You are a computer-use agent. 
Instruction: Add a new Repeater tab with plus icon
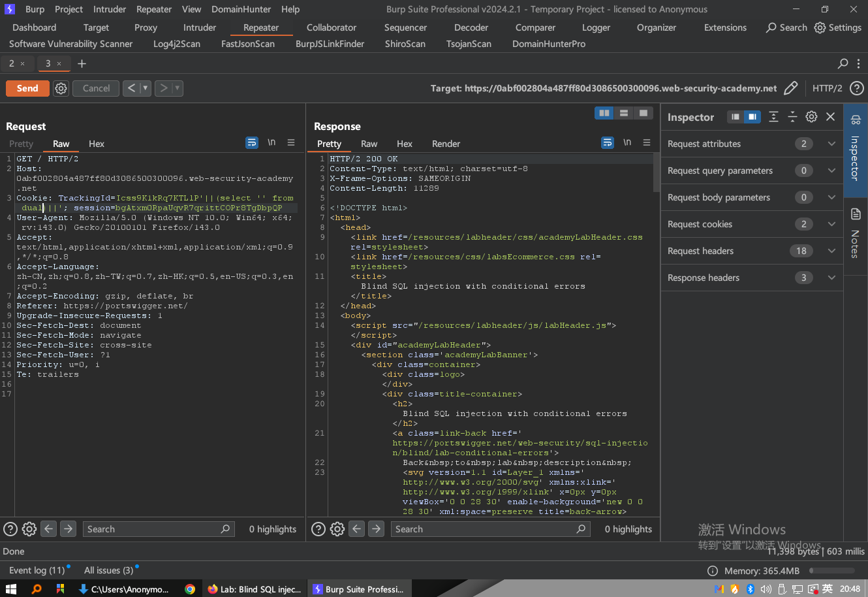pos(82,63)
